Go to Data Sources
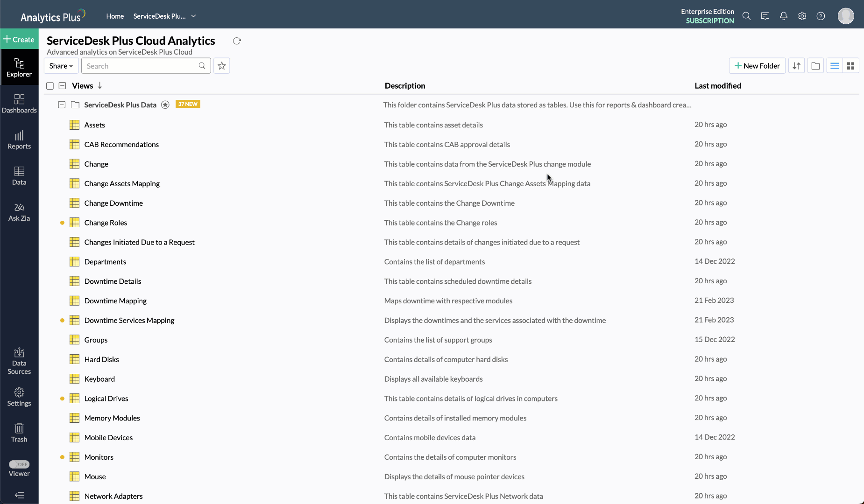Screen dimensions: 864x504 [19, 361]
